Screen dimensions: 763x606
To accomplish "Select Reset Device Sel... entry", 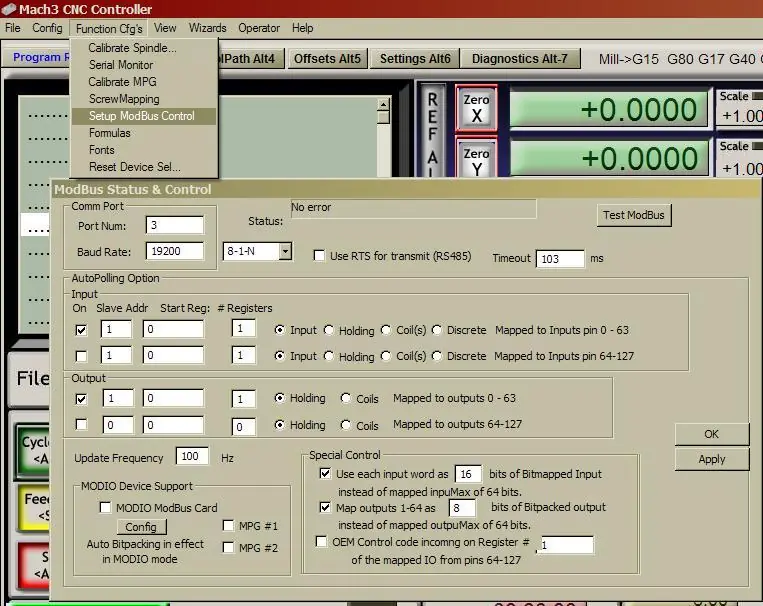I will (144, 167).
